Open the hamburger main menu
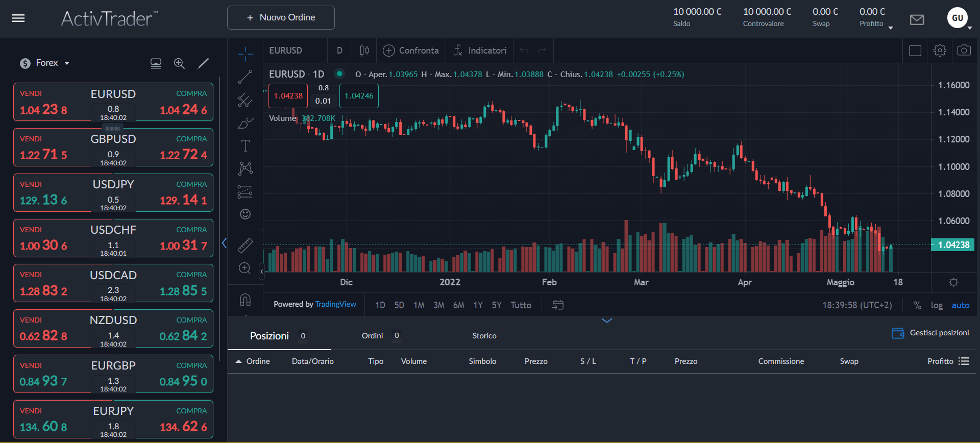 pos(18,18)
